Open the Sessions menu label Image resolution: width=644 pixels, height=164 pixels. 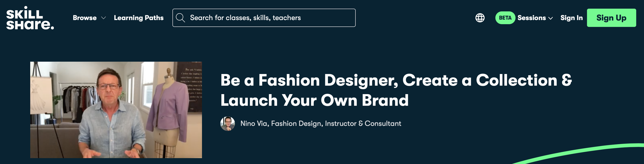532,18
